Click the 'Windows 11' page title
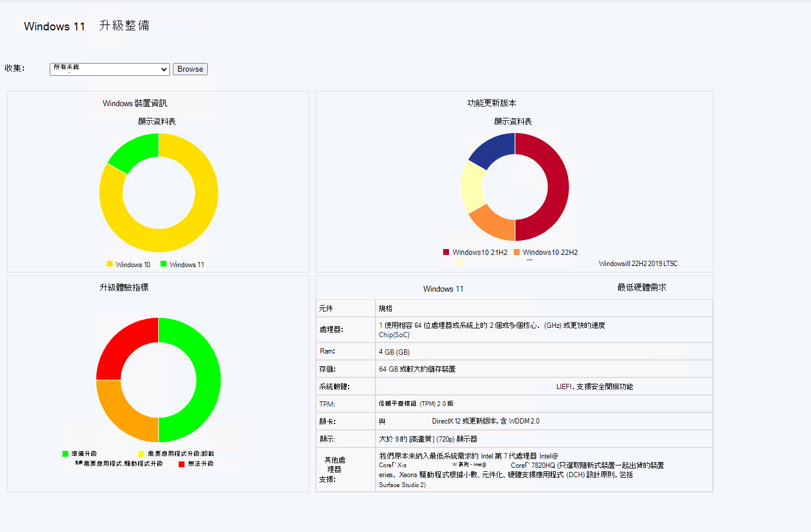 (x=54, y=26)
